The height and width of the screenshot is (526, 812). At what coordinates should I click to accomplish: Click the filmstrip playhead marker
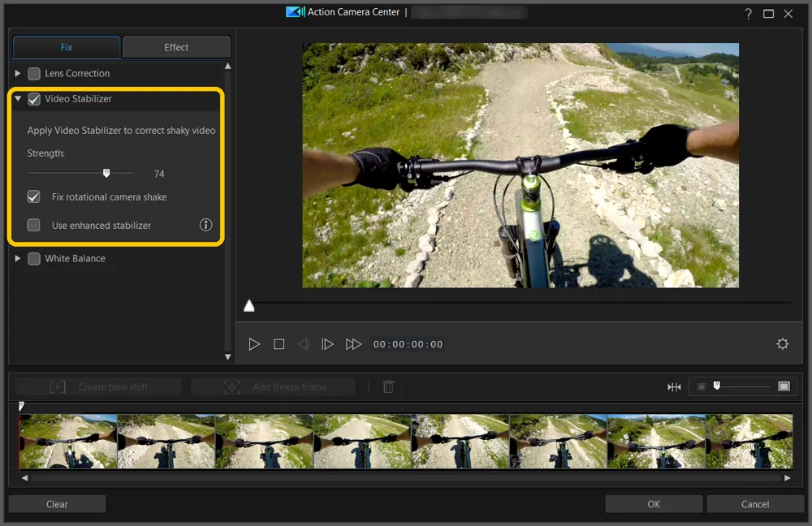21,407
